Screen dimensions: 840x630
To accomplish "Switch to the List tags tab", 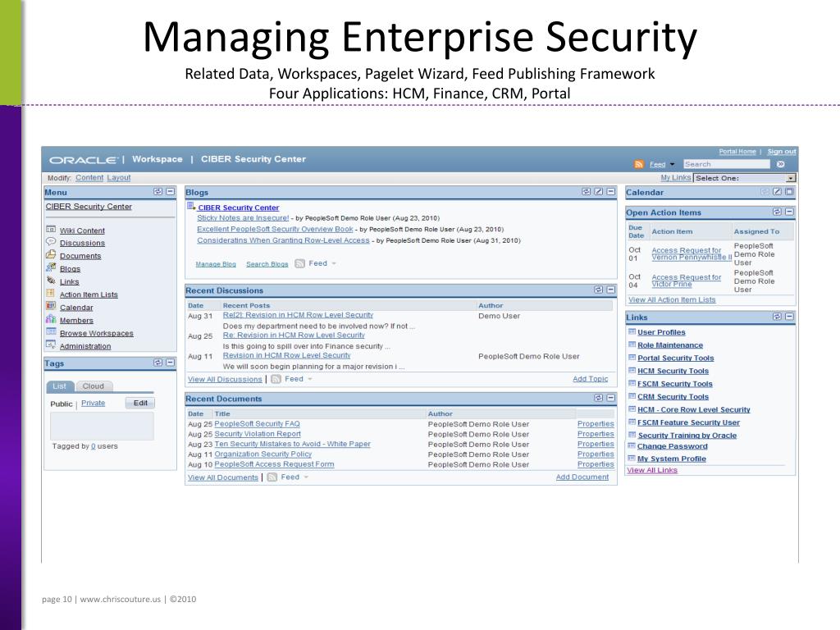I will [59, 386].
